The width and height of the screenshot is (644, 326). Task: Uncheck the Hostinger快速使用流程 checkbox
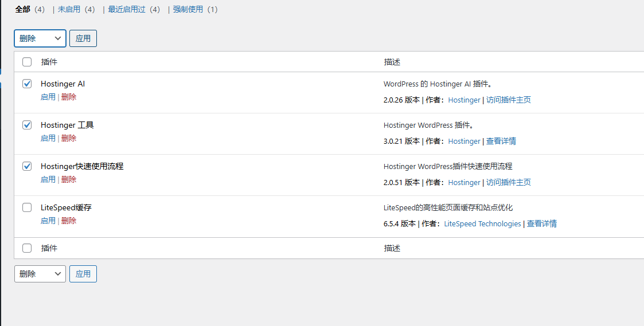(x=27, y=166)
